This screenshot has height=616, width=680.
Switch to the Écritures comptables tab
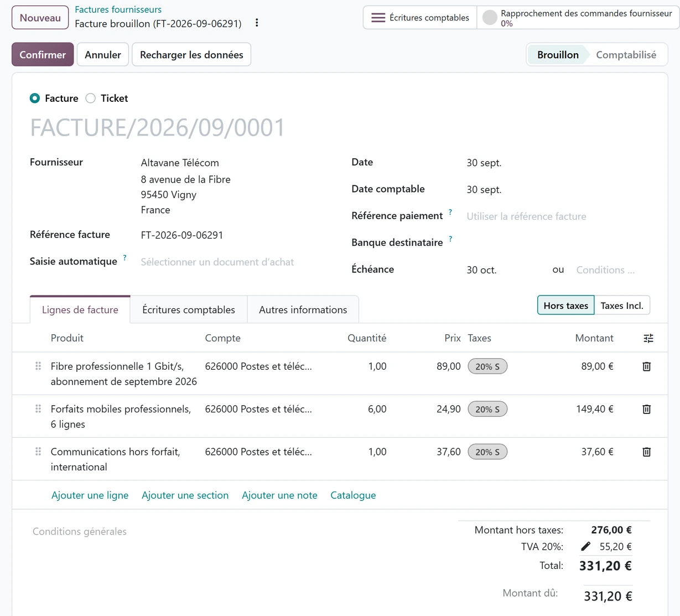click(189, 310)
